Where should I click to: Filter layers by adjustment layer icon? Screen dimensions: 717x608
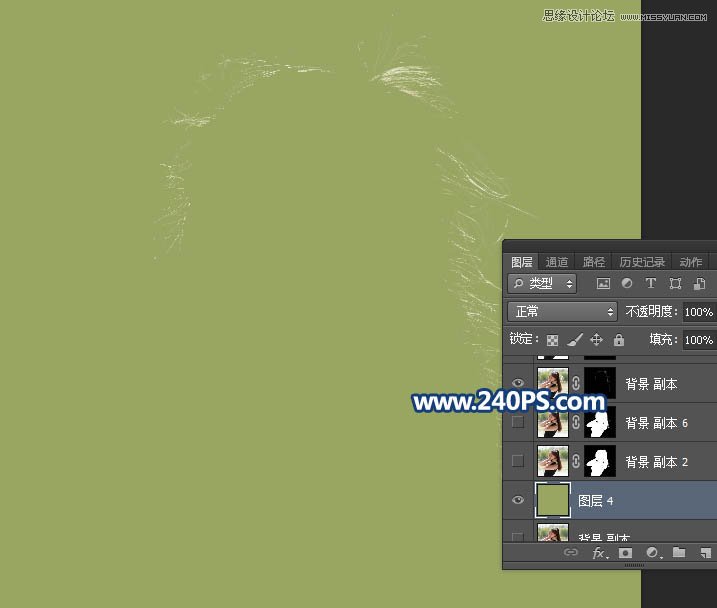point(627,283)
